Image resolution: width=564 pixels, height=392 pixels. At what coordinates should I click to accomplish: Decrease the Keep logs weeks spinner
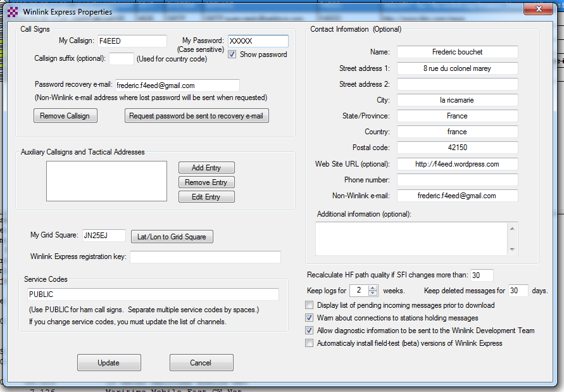point(373,293)
